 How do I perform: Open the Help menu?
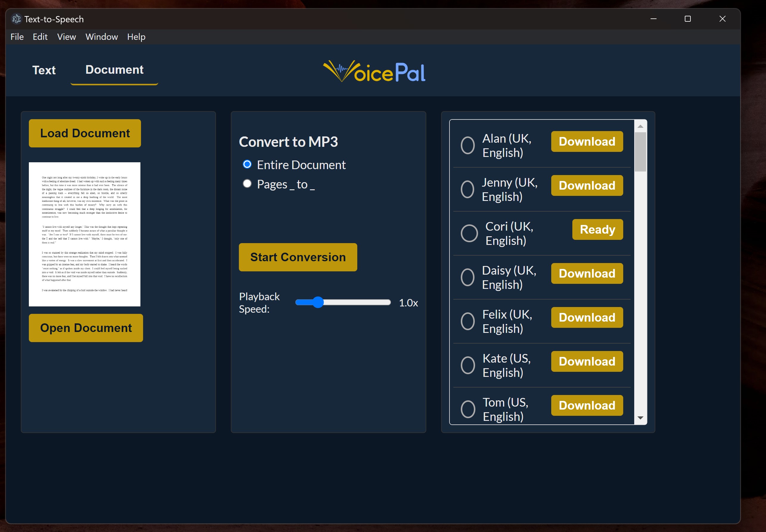[x=136, y=37]
